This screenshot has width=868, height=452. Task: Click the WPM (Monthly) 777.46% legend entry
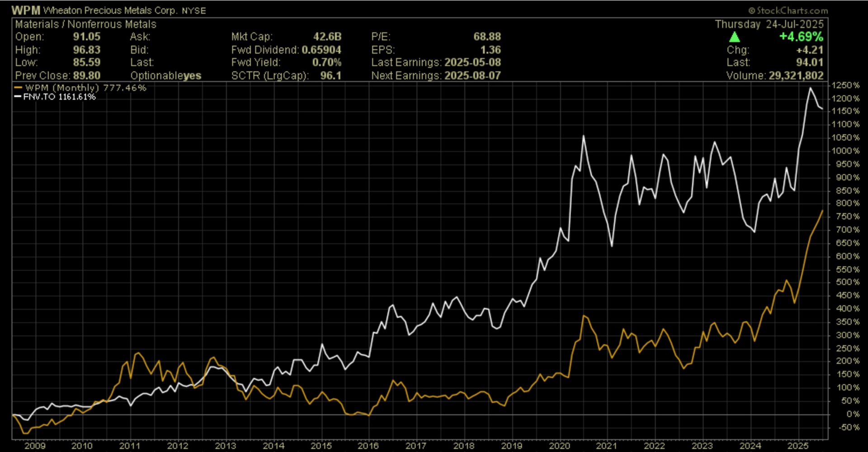coord(80,88)
